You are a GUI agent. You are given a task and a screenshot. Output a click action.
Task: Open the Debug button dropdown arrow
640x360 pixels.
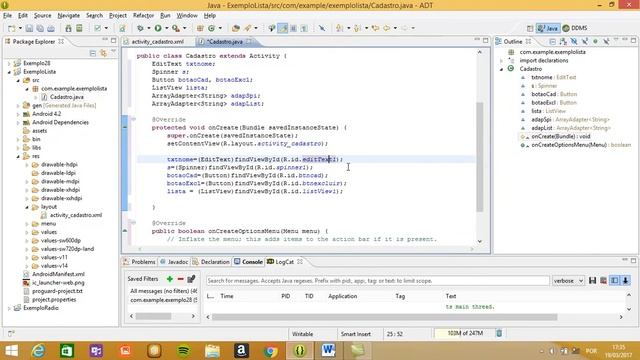pyautogui.click(x=149, y=28)
